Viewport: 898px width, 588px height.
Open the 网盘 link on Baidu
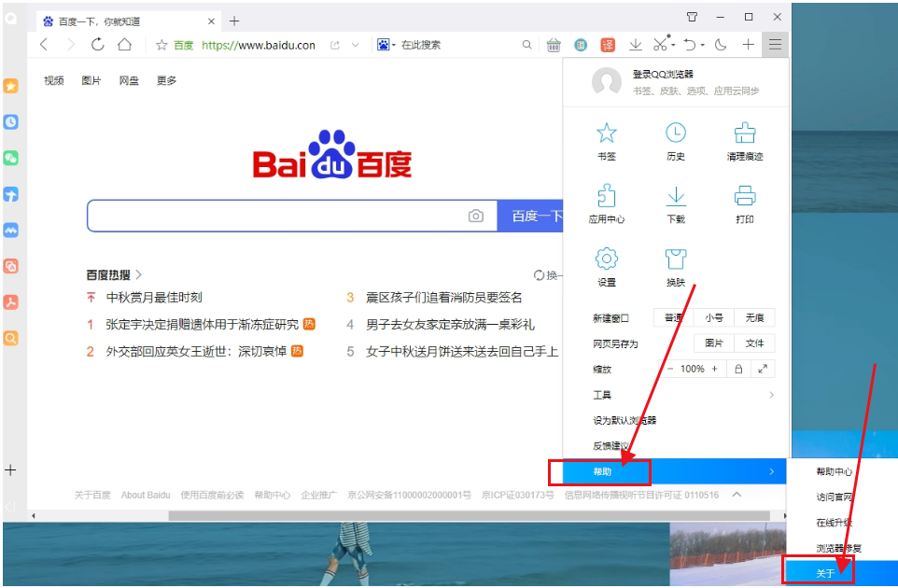tap(129, 80)
